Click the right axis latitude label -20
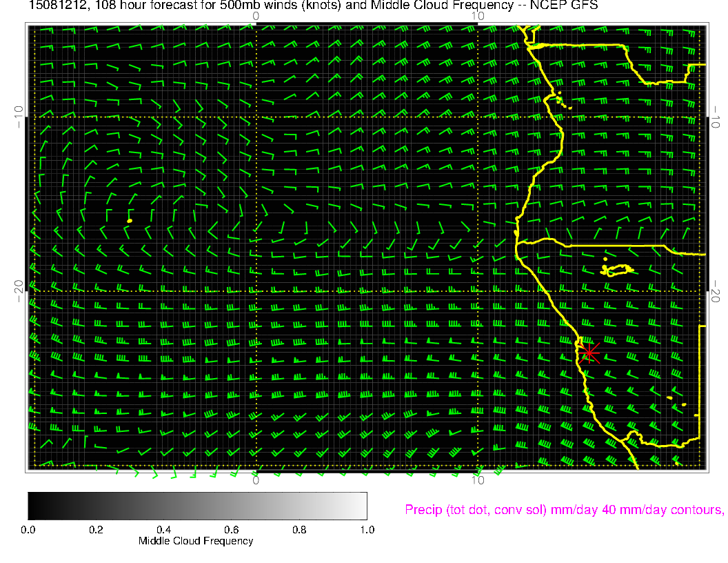Viewport: 728px width, 563px height. 716,291
